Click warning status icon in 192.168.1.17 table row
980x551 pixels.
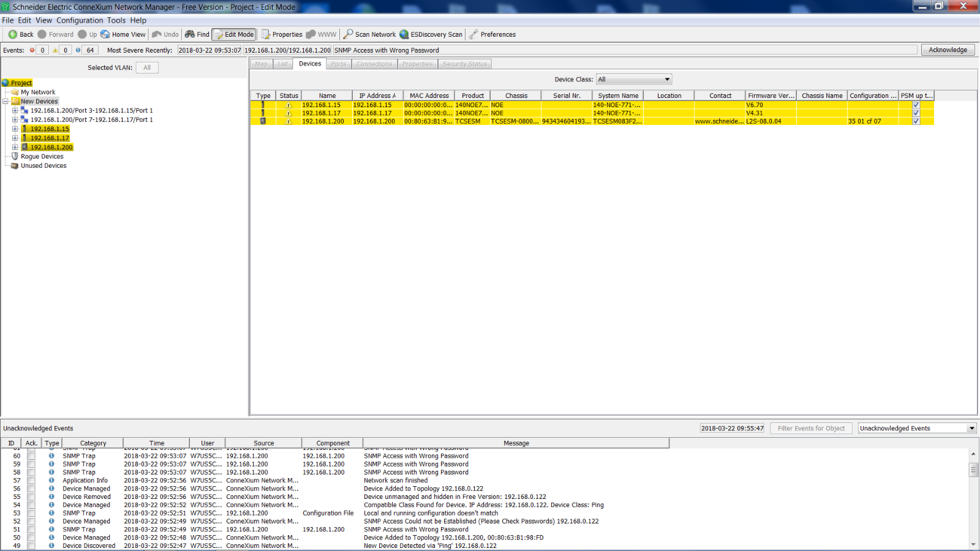[x=288, y=113]
